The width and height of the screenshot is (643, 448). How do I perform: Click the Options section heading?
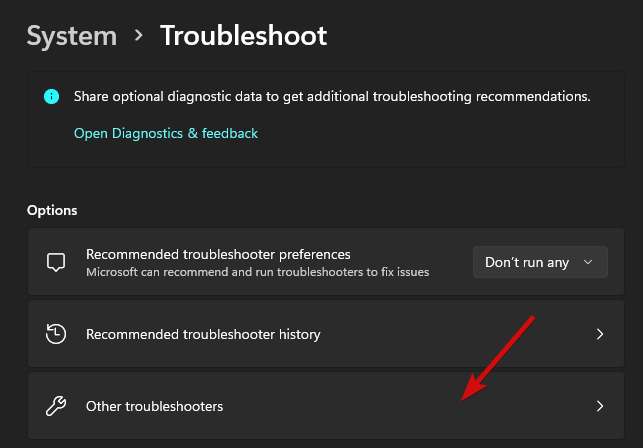pyautogui.click(x=52, y=210)
